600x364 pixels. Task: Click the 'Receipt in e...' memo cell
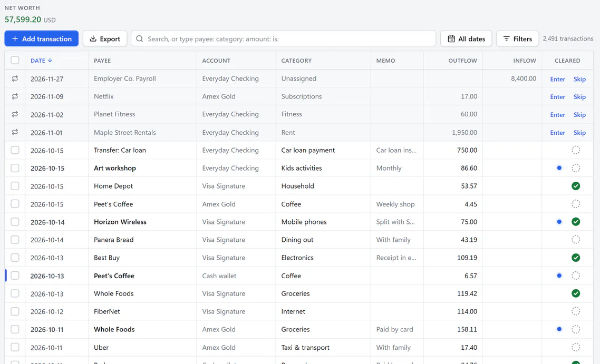tap(396, 258)
